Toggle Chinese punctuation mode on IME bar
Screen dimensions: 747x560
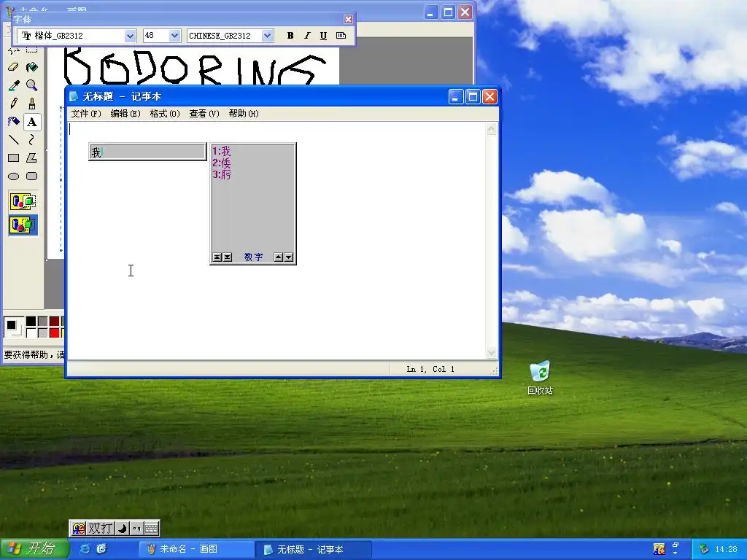point(136,528)
